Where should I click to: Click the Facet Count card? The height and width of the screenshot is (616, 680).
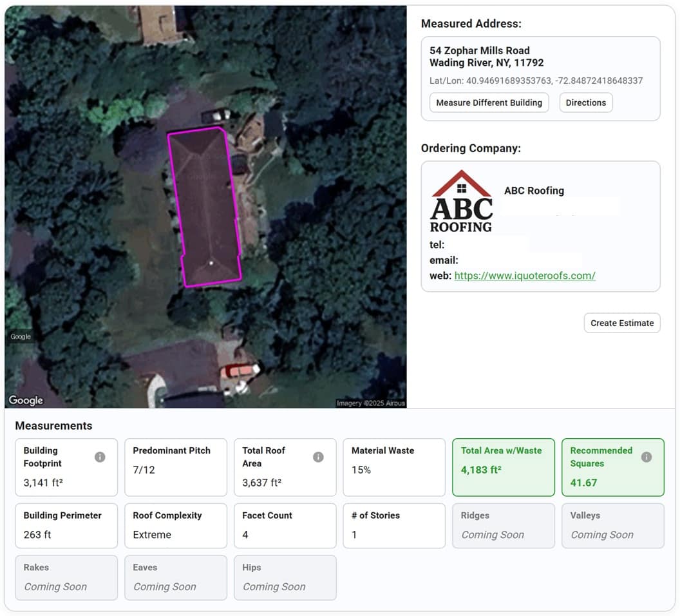click(x=284, y=525)
